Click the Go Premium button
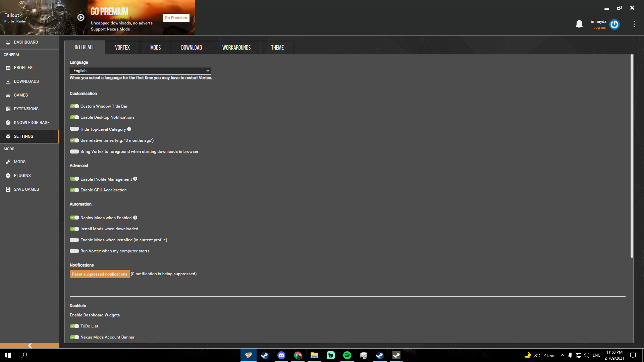The height and width of the screenshot is (362, 644). pos(176,18)
